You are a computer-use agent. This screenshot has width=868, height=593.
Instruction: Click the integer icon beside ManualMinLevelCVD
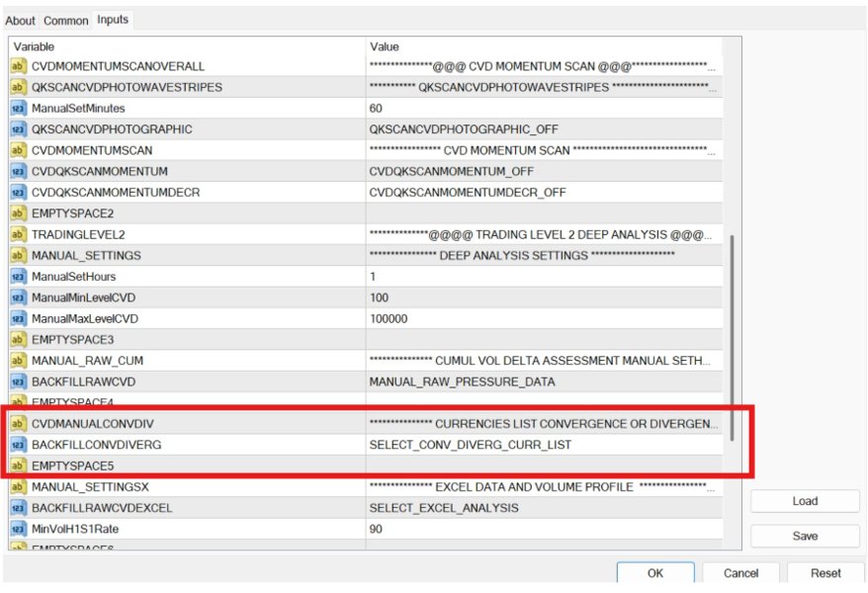[x=18, y=297]
